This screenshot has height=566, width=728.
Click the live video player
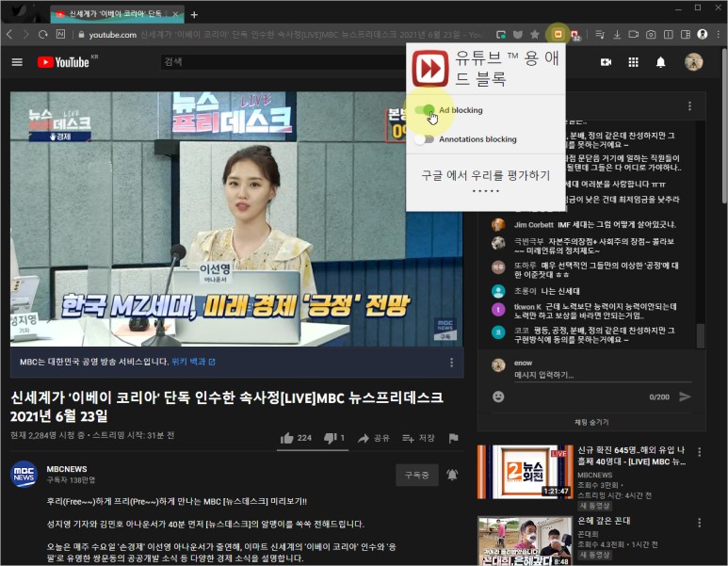pos(236,218)
